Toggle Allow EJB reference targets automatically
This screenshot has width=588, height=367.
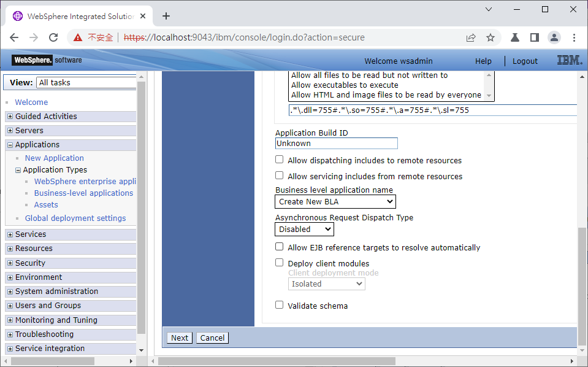pos(279,247)
